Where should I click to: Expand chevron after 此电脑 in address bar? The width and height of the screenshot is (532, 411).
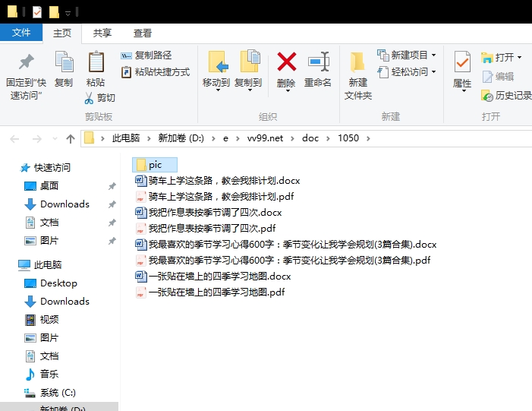[149, 138]
